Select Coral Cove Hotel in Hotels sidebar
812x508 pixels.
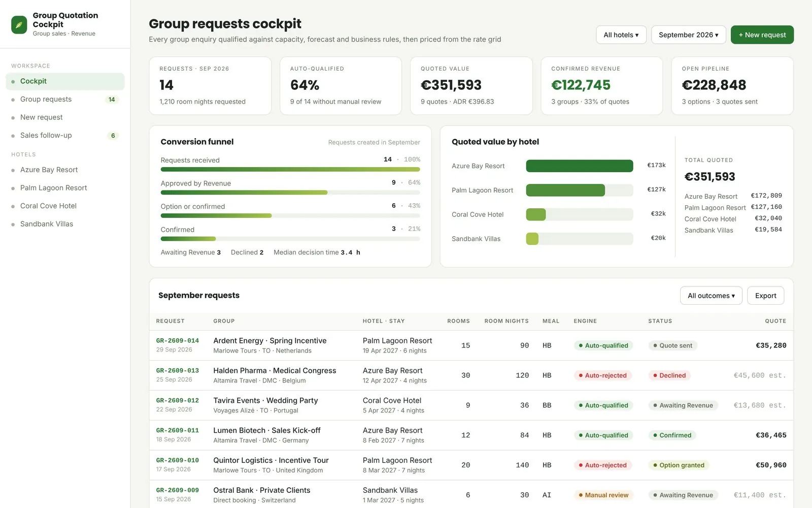coord(65,206)
